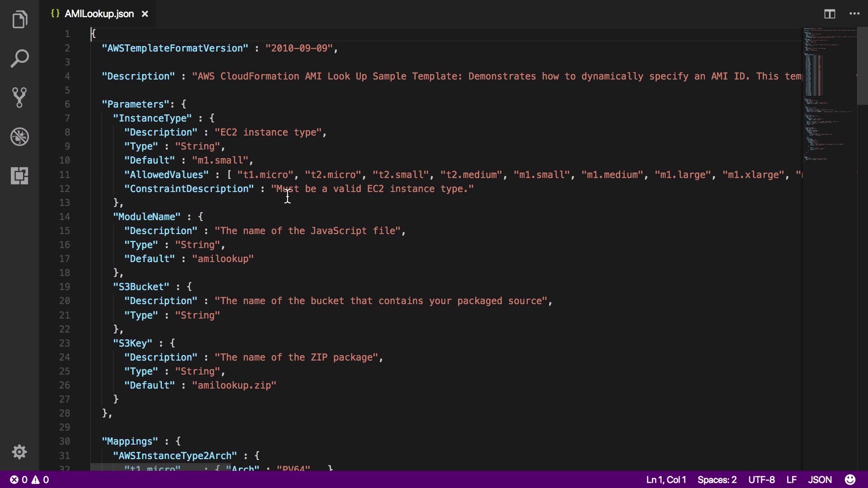This screenshot has height=488, width=868.
Task: Go to line via Ln 1, Col 1
Action: 666,479
